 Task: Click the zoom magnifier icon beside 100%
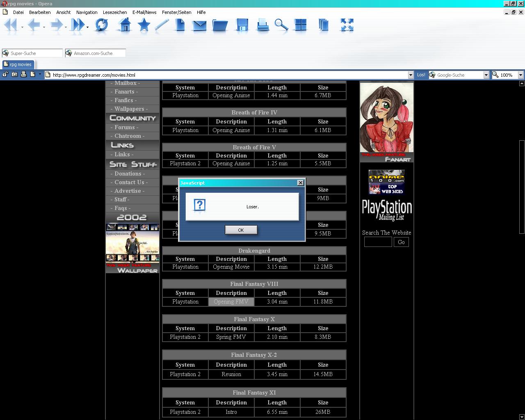coord(495,75)
